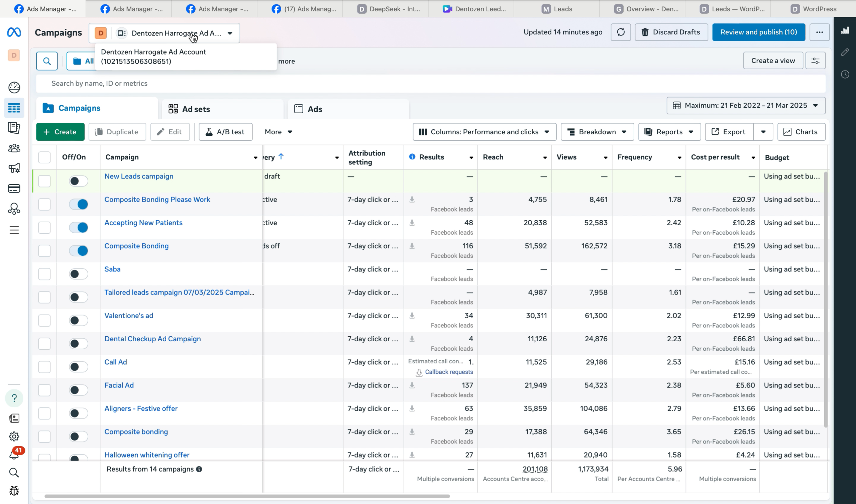Tick checkbox for Dental Checkup Ad Campaign
856x504 pixels.
click(44, 344)
